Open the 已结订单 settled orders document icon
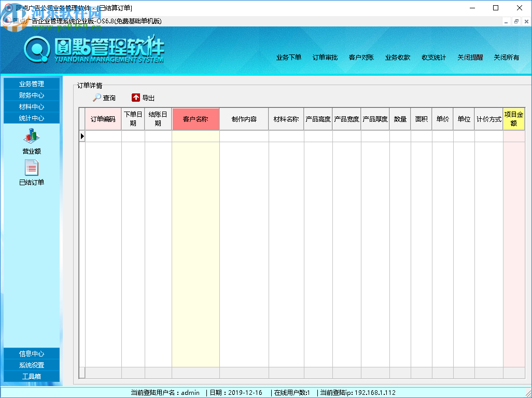This screenshot has height=398, width=532. pos(32,167)
